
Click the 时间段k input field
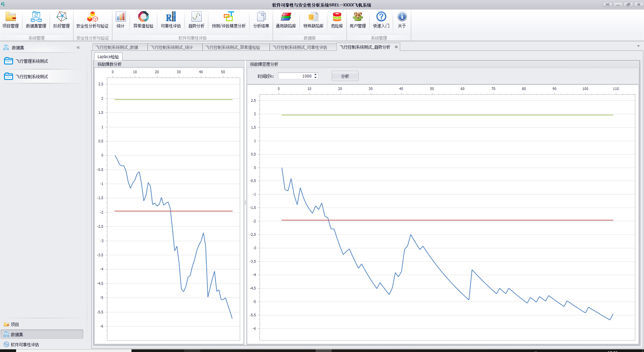click(295, 76)
